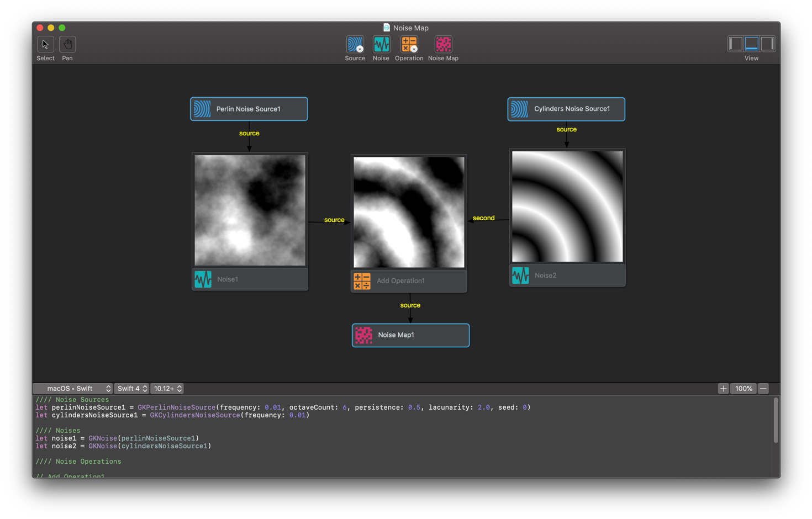The height and width of the screenshot is (519, 812).
Task: Add a Noise node from toolbar
Action: coord(381,44)
